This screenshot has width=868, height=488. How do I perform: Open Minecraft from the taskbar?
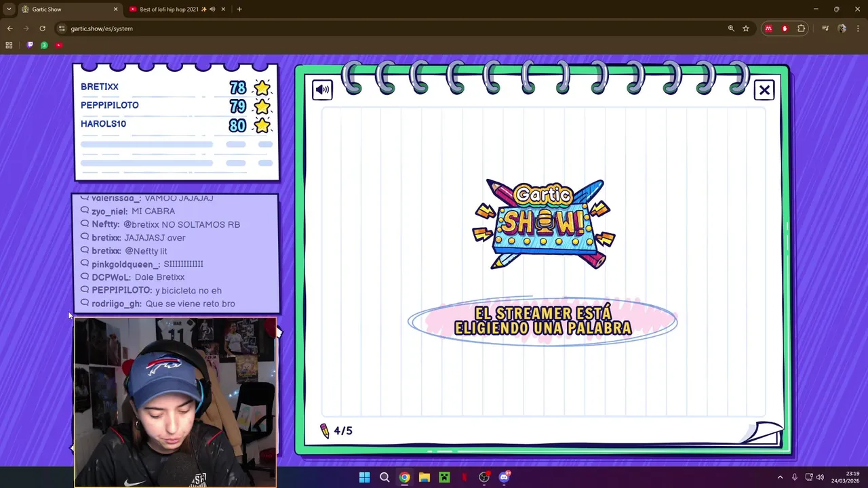click(x=444, y=477)
